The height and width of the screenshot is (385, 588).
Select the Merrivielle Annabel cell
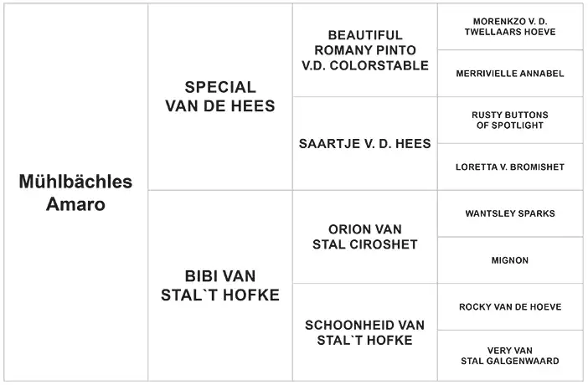[510, 74]
